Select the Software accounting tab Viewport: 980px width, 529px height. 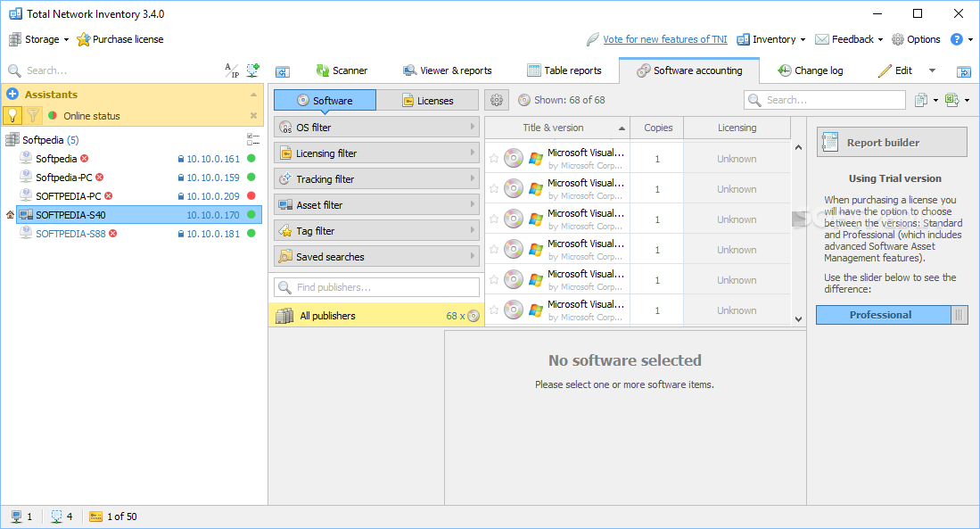point(689,70)
